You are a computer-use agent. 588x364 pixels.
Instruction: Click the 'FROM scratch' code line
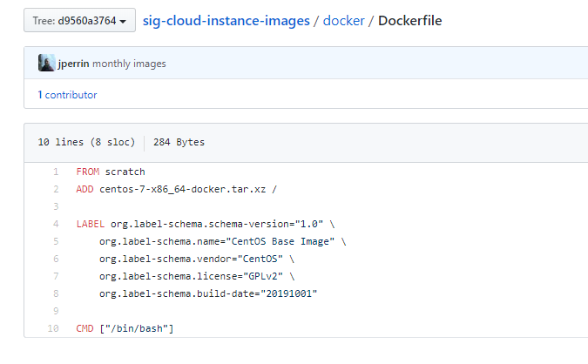click(111, 172)
